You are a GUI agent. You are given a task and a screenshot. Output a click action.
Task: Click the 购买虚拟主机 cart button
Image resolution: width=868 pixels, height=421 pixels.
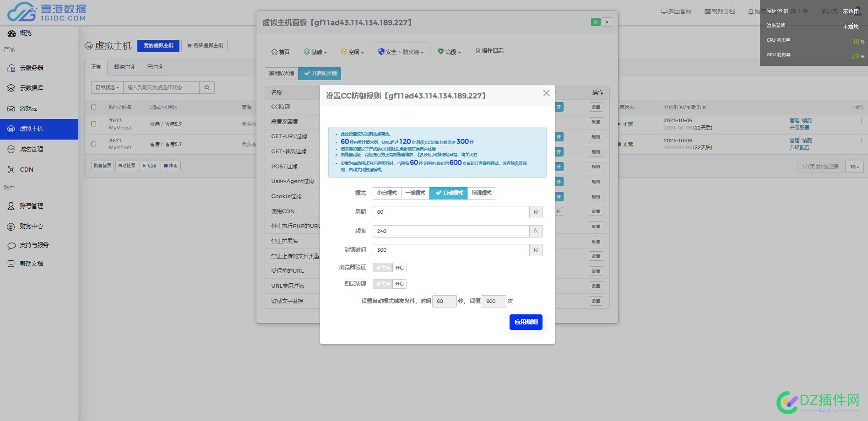click(x=205, y=46)
